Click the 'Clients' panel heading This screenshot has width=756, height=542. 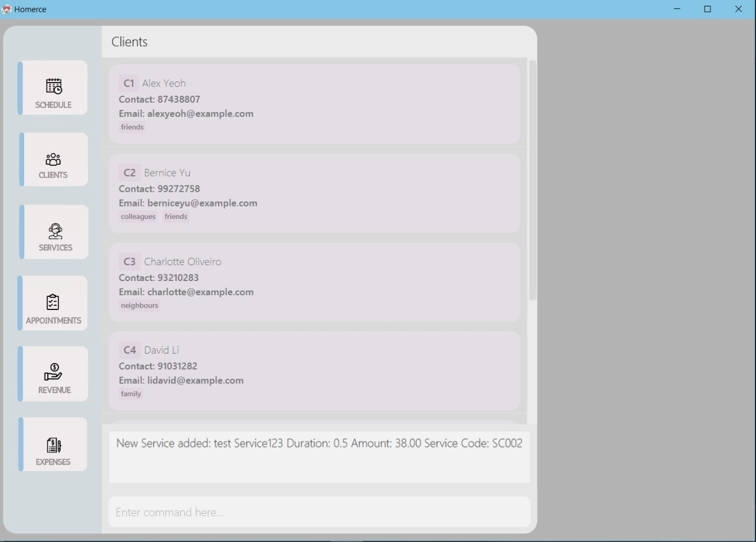click(129, 42)
